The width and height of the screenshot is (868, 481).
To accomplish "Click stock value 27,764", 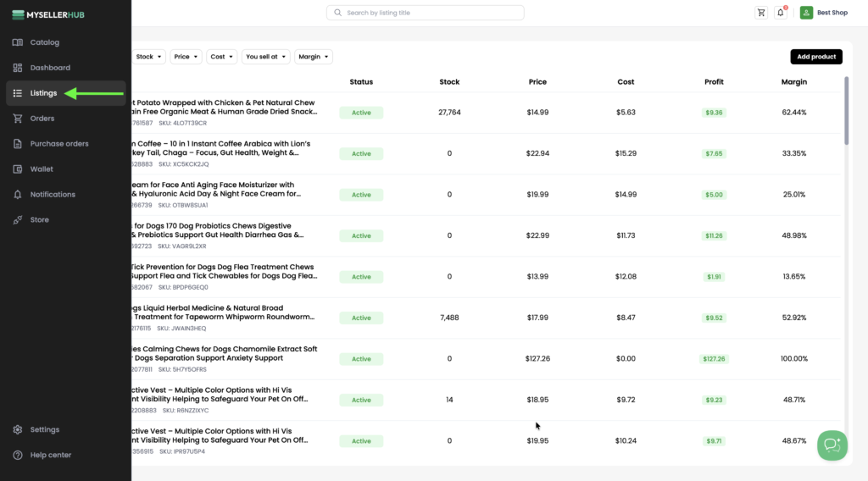I will click(x=449, y=113).
